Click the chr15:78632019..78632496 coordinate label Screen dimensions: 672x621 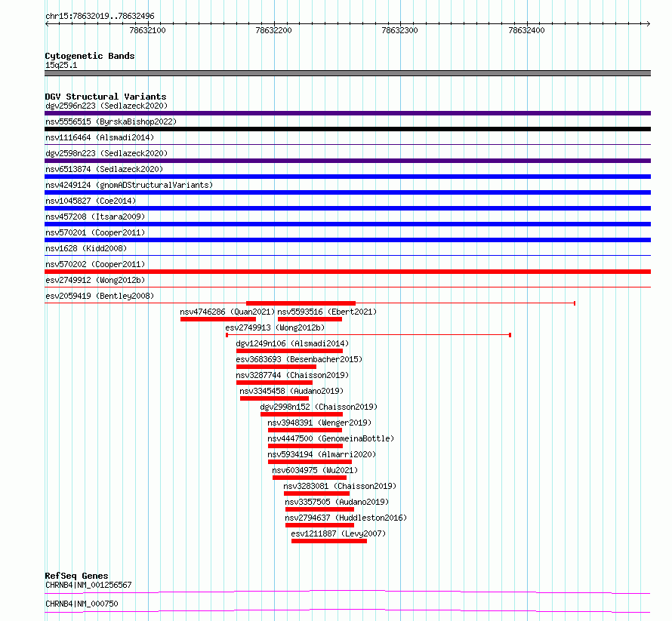(x=100, y=16)
